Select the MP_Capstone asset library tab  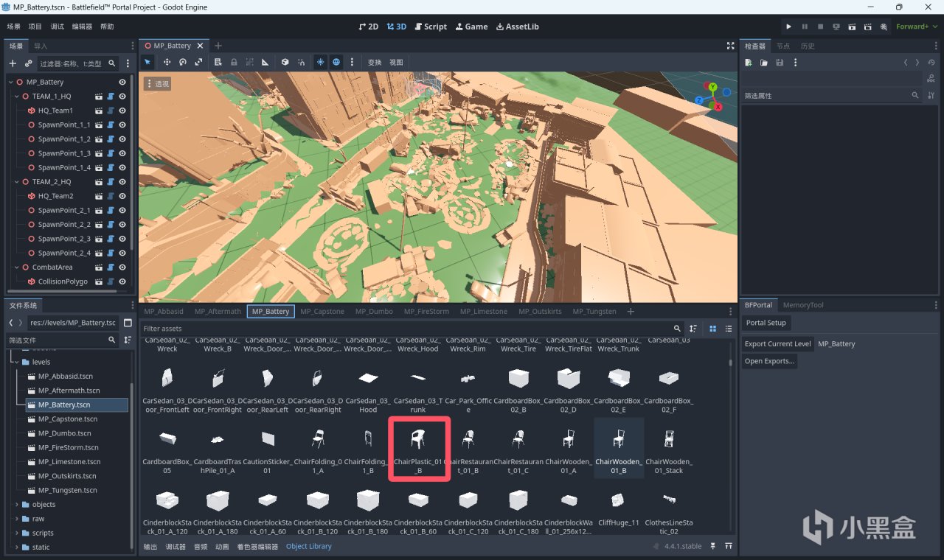click(322, 311)
